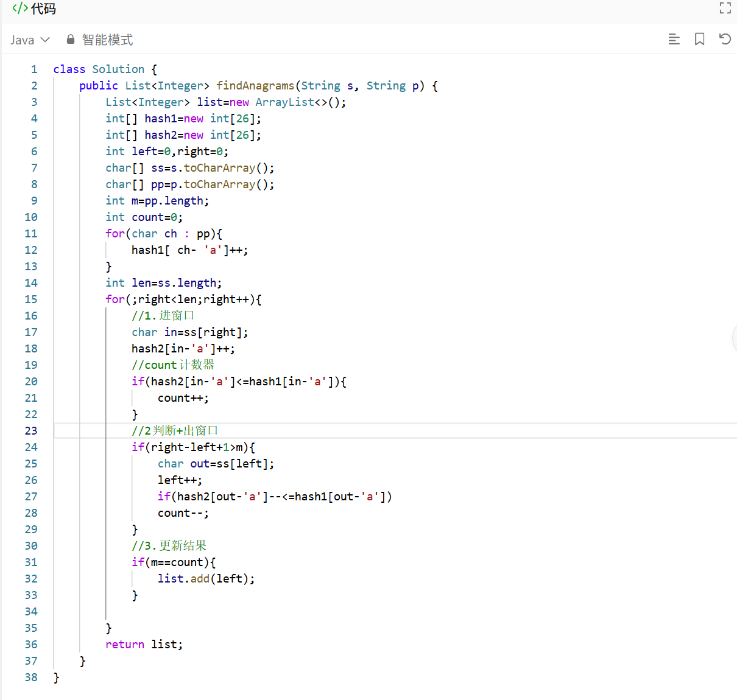Screen dimensions: 737x700
Task: Click the 'return list;' line
Action: [144, 645]
